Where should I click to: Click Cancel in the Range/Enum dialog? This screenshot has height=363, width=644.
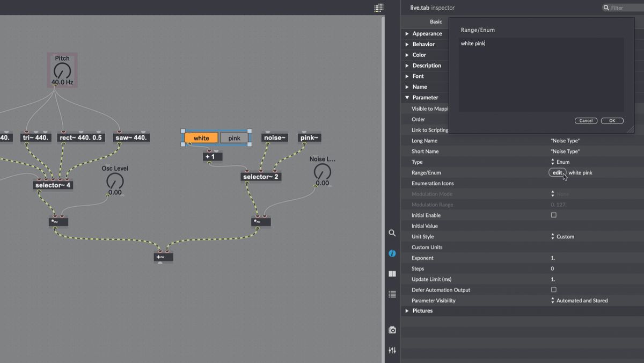point(586,121)
